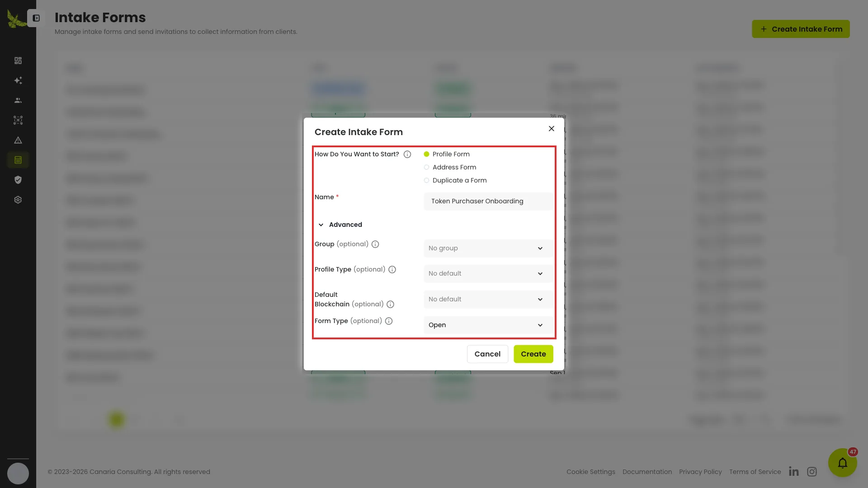Open the intake forms list icon in sidebar
Viewport: 868px width, 488px height.
(x=18, y=160)
